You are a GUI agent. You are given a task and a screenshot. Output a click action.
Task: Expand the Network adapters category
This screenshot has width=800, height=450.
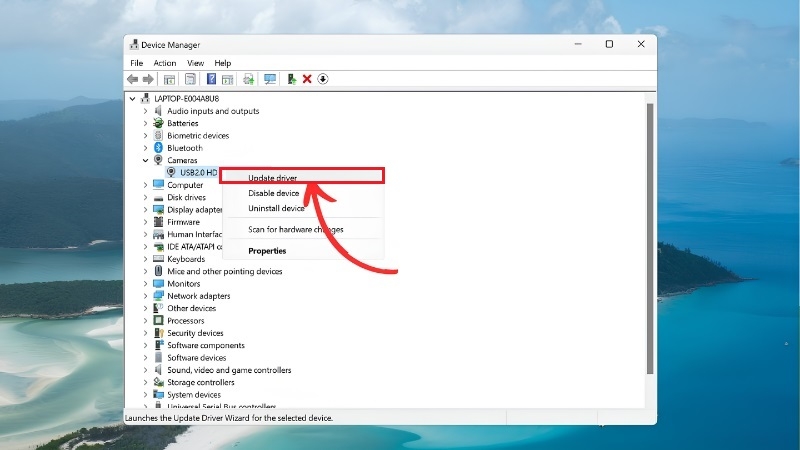click(x=145, y=296)
